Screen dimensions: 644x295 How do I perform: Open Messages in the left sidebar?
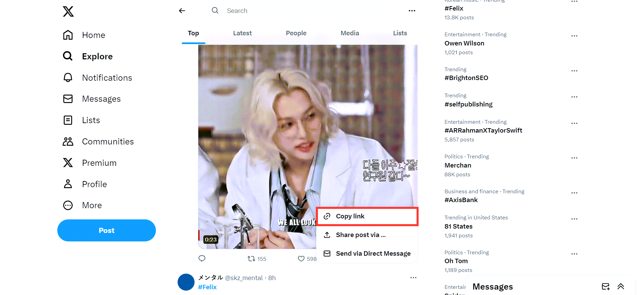click(92, 99)
